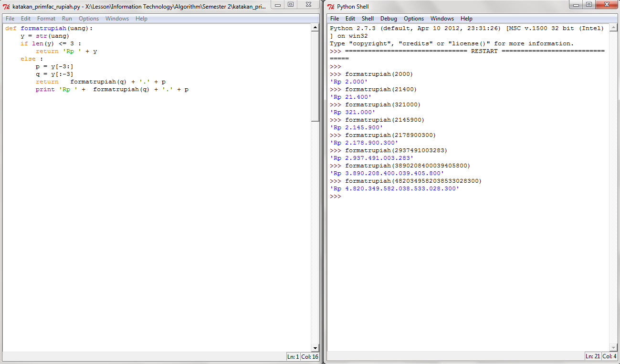Click the shell output 'Rp 2.178.900.300'
This screenshot has width=620, height=364.
click(x=364, y=143)
